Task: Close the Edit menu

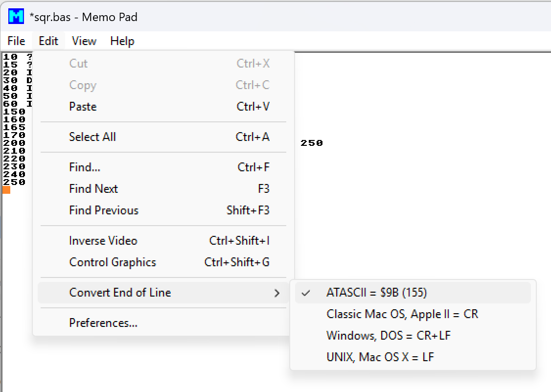Action: click(x=48, y=41)
